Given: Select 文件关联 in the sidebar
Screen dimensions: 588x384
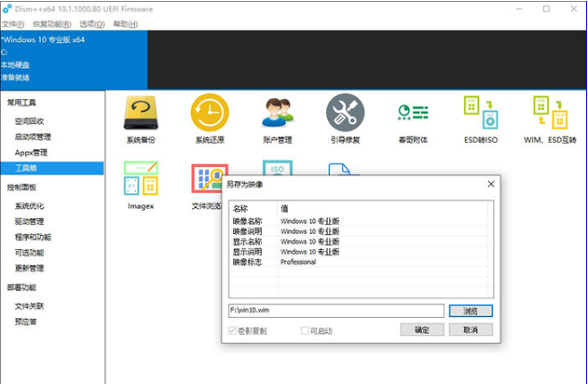Looking at the screenshot, I should tap(29, 306).
